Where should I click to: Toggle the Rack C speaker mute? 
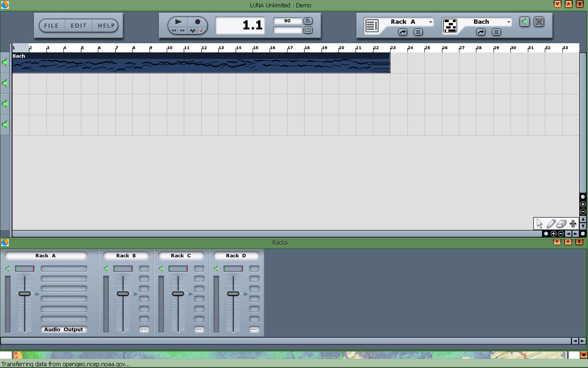click(x=161, y=269)
